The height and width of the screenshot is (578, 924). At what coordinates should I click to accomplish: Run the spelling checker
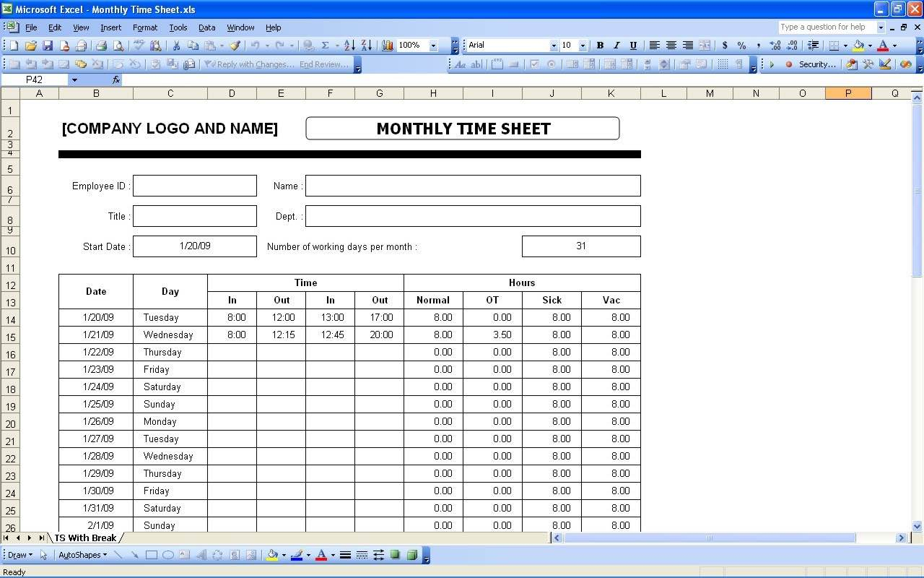click(138, 46)
